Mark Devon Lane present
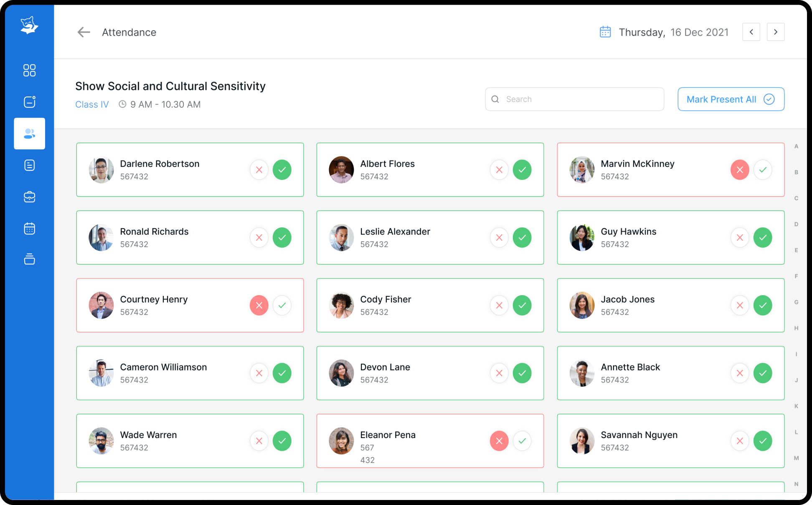The height and width of the screenshot is (505, 812). (x=522, y=373)
